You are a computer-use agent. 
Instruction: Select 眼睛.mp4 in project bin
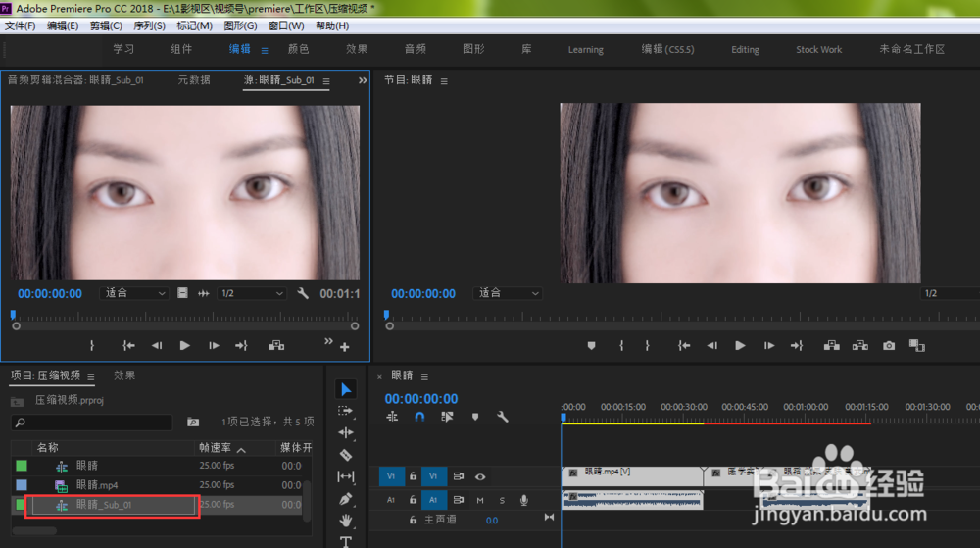pyautogui.click(x=97, y=485)
